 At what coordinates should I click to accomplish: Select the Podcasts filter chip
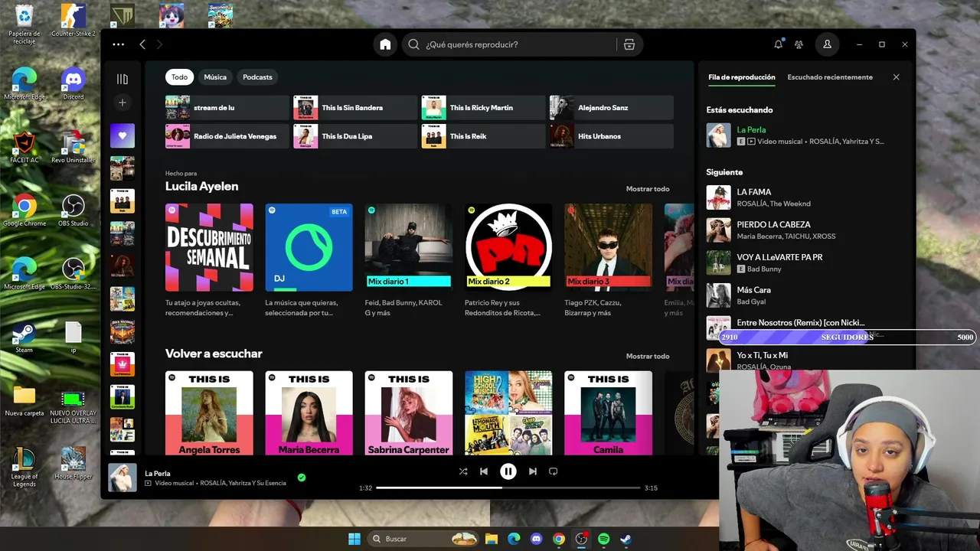click(x=257, y=77)
